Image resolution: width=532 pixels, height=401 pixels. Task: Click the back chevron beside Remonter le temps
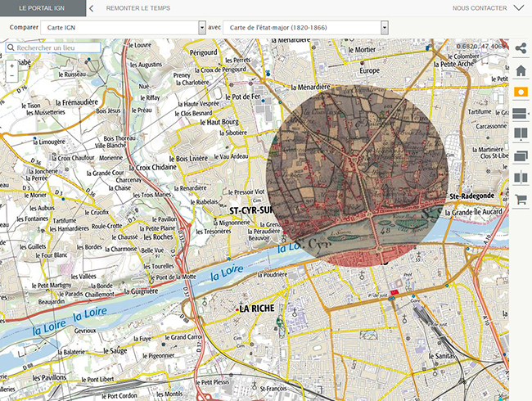tap(92, 8)
